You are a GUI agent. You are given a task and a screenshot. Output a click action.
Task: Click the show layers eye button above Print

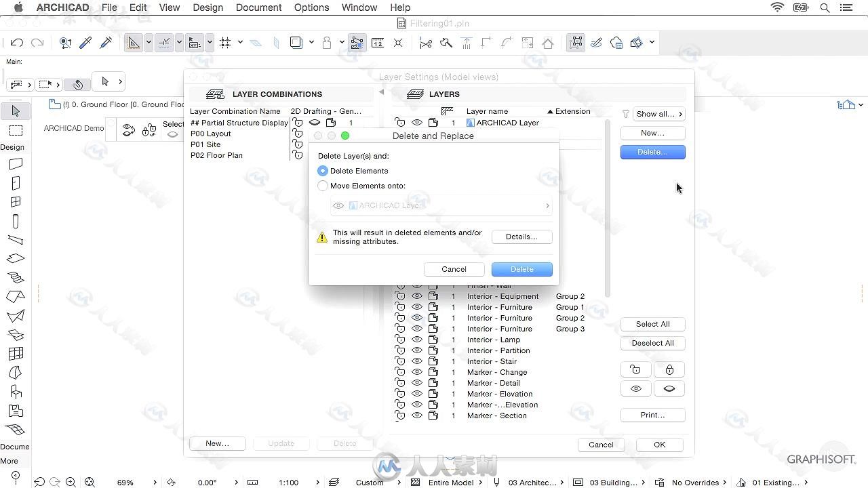pos(636,388)
